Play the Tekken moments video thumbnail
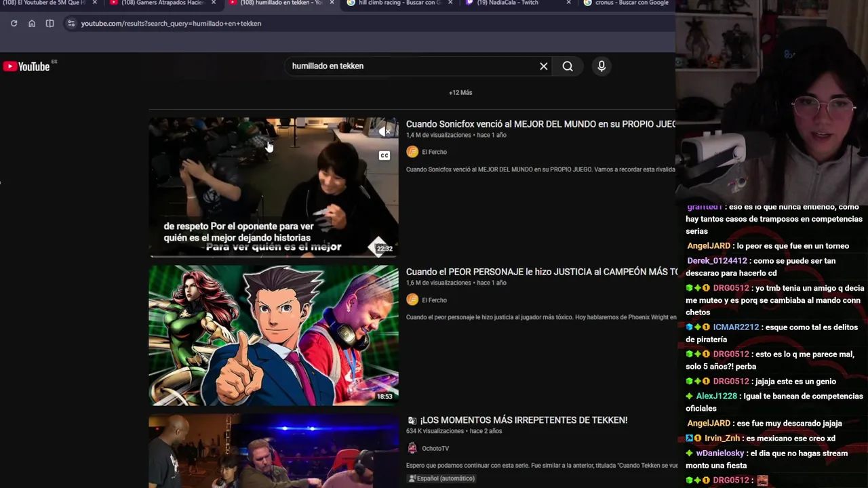 273,451
